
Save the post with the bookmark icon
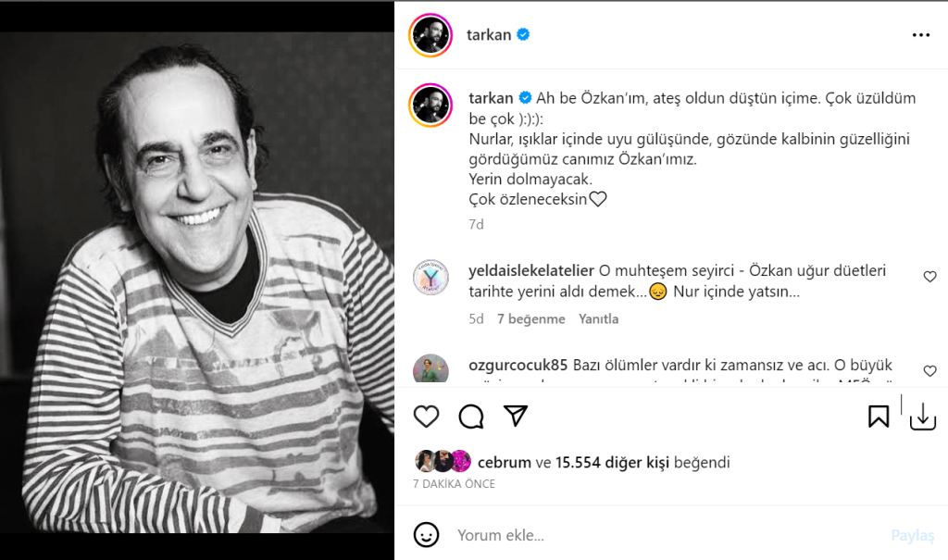[x=879, y=417]
